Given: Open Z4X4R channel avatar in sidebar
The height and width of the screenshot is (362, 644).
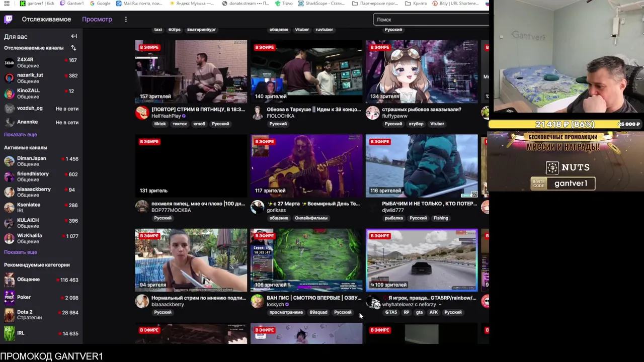Looking at the screenshot, I should [9, 63].
